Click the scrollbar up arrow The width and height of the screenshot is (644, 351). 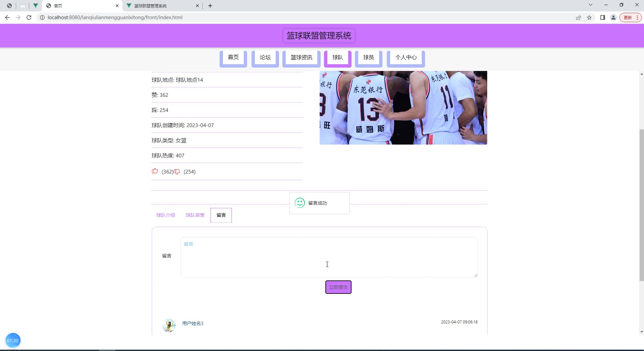pos(641,74)
